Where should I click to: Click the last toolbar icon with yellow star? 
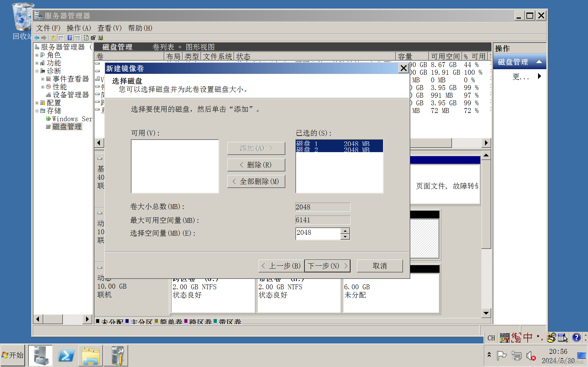point(101,38)
